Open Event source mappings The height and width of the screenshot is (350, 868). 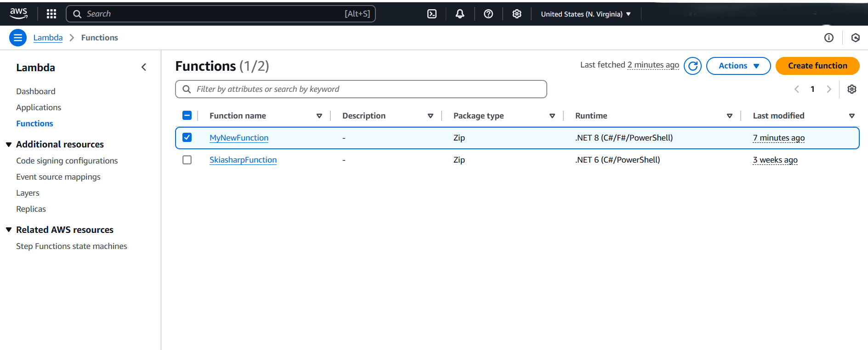point(58,177)
